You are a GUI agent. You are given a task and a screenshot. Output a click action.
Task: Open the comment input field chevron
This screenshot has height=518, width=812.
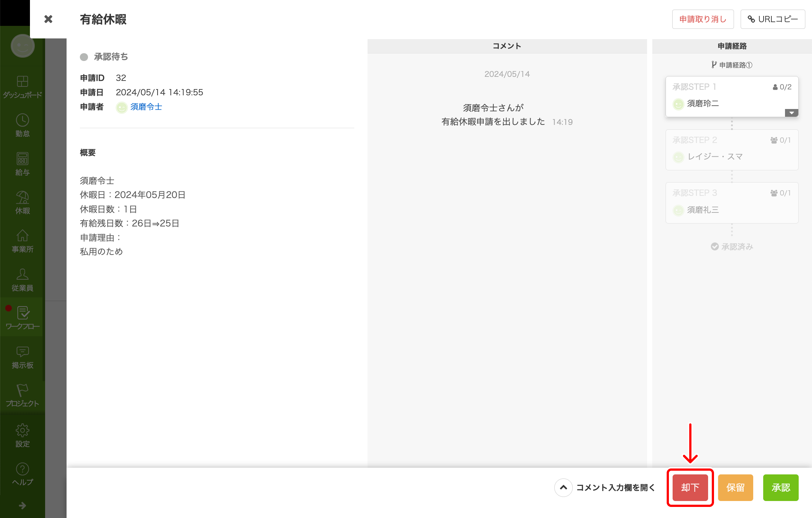pos(563,488)
